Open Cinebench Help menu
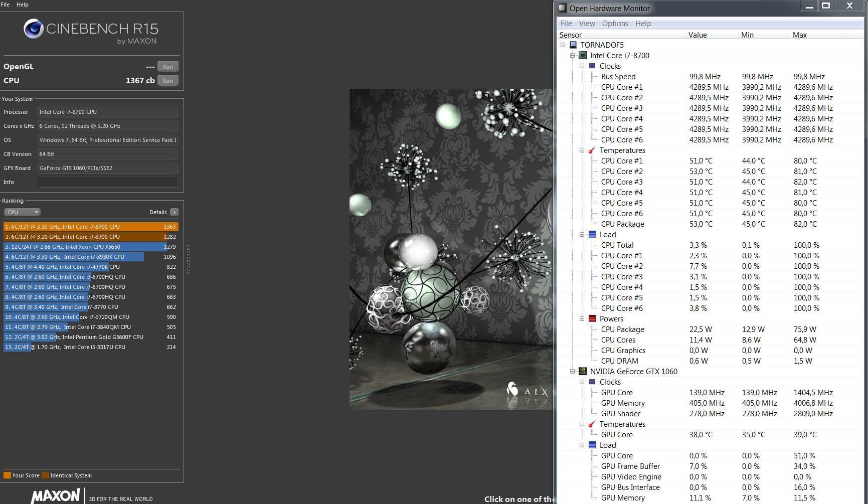This screenshot has height=504, width=868. pyautogui.click(x=23, y=5)
